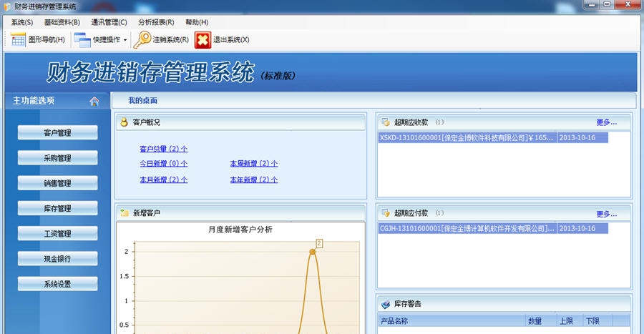
Task: Open 现金银行 in the sidebar
Action: coord(57,258)
